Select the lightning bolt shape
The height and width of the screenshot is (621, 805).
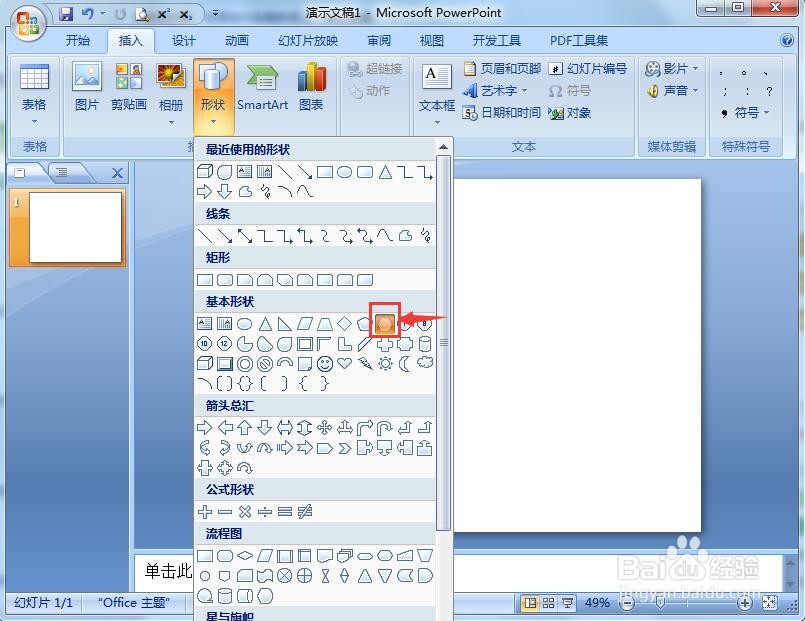365,363
